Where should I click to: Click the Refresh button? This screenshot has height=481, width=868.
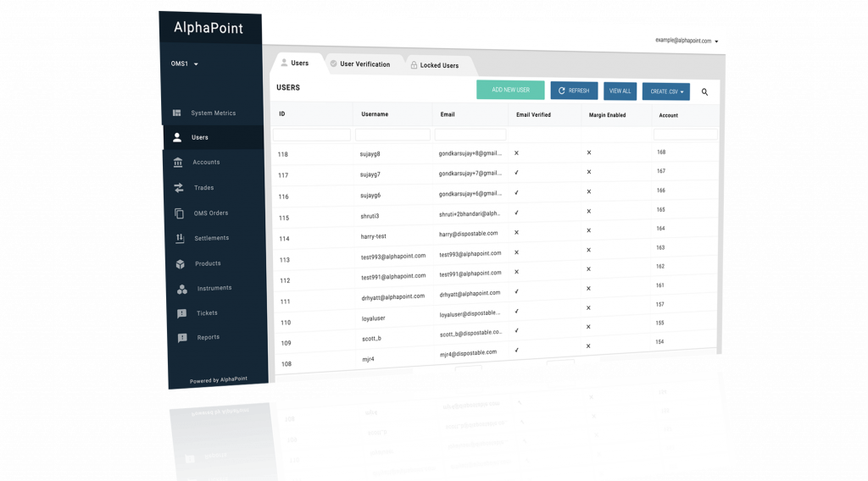point(574,91)
